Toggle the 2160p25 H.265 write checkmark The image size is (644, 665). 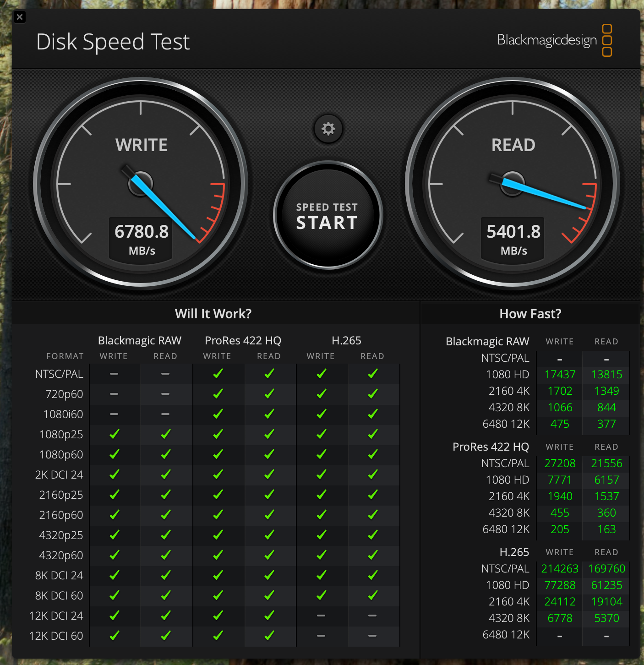[x=321, y=495]
